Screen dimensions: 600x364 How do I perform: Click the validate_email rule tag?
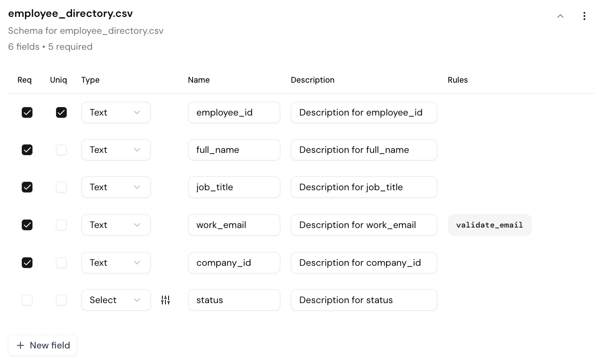[490, 225]
